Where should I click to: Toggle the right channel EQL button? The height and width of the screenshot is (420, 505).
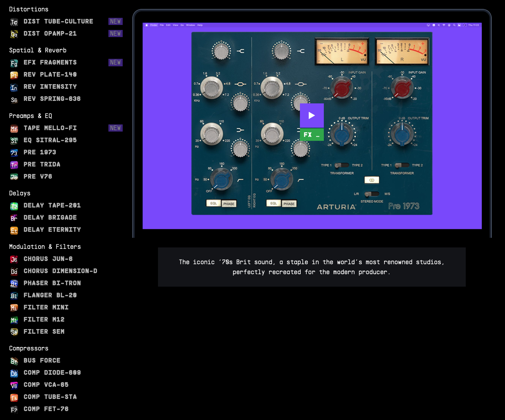pos(274,203)
